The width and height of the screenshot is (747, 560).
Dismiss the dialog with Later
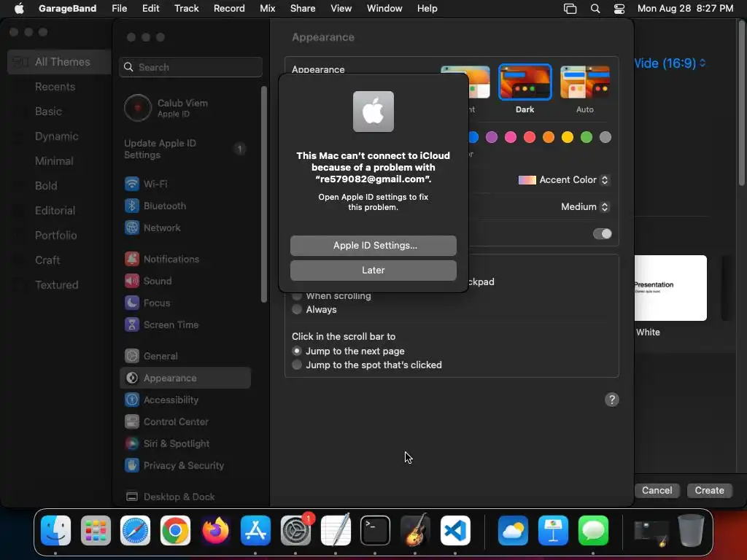click(x=373, y=271)
